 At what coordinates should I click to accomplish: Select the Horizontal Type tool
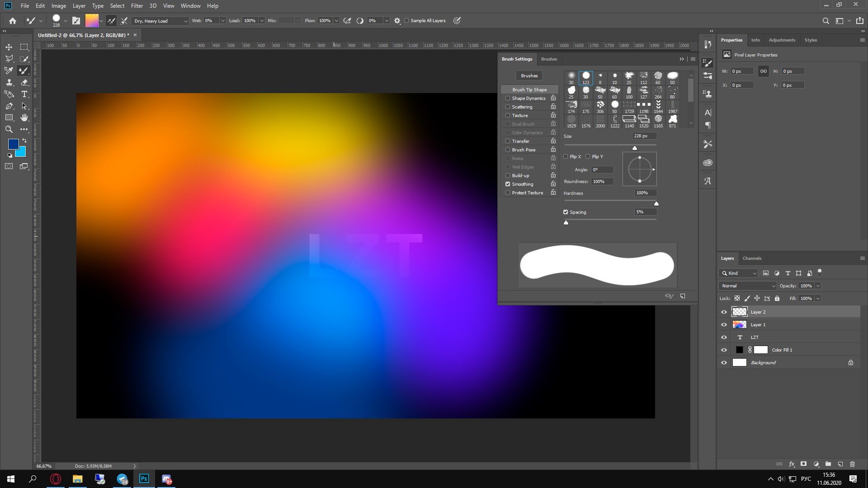[x=24, y=94]
